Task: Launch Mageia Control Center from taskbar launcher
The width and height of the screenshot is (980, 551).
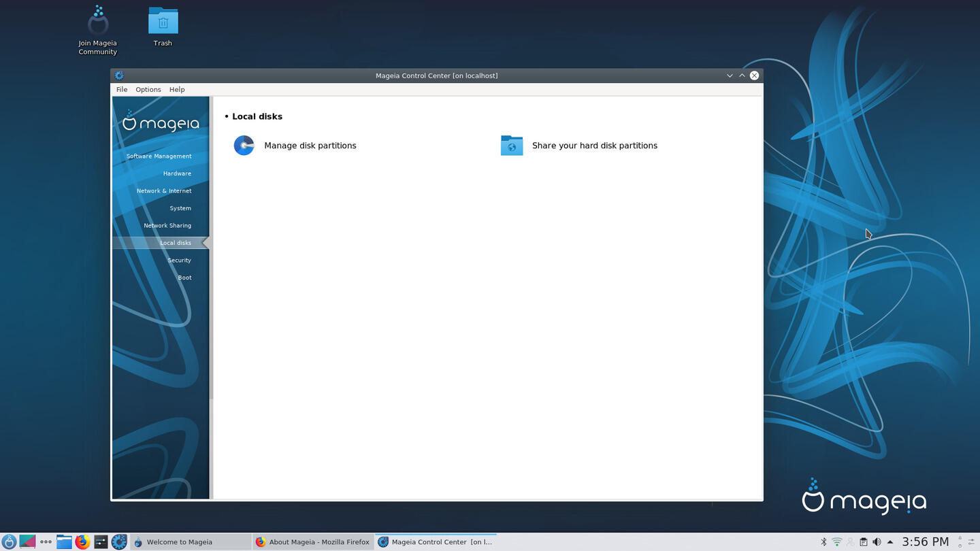Action: [x=119, y=542]
